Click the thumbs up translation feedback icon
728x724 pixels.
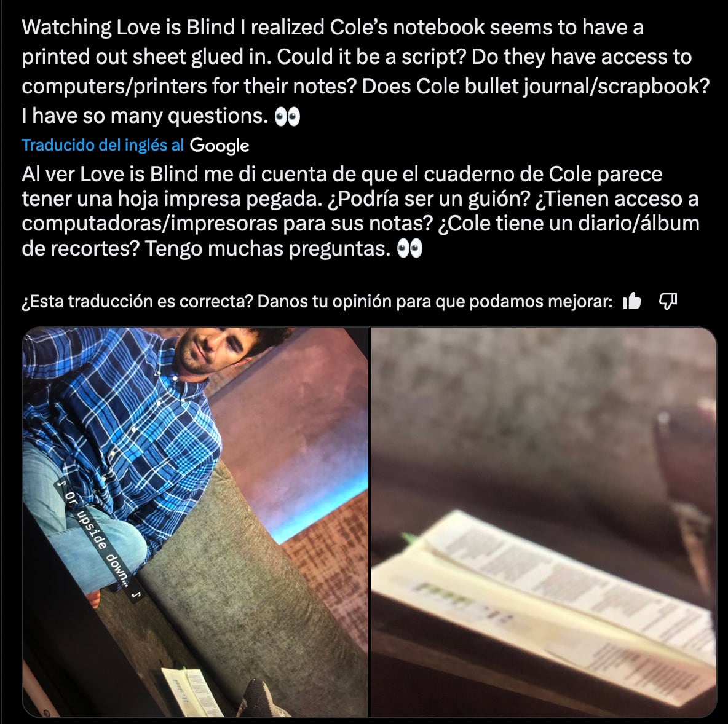[x=632, y=301]
